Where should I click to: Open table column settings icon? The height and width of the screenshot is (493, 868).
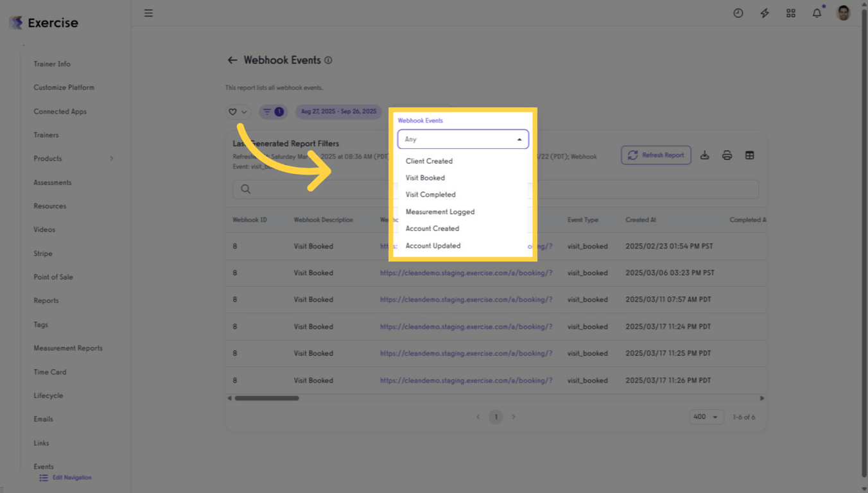coord(749,155)
